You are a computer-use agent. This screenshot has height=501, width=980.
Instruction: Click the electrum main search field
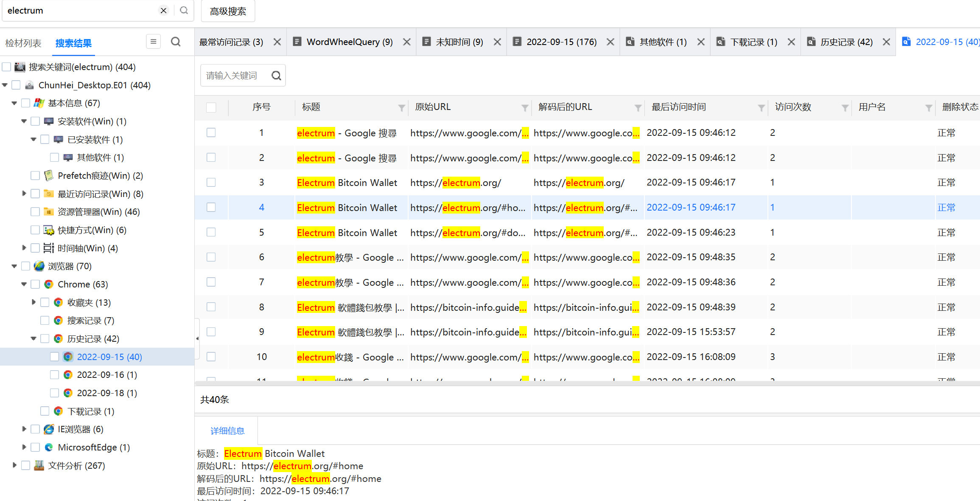81,11
